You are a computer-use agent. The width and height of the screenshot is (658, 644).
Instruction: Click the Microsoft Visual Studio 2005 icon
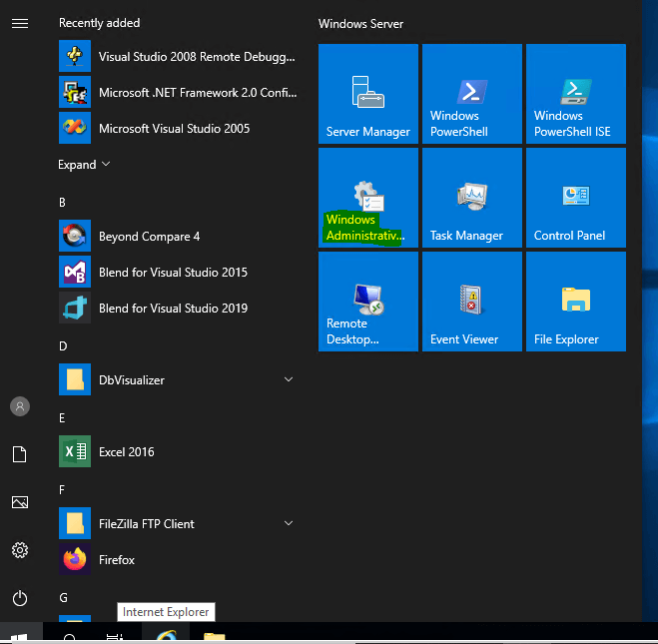75,128
